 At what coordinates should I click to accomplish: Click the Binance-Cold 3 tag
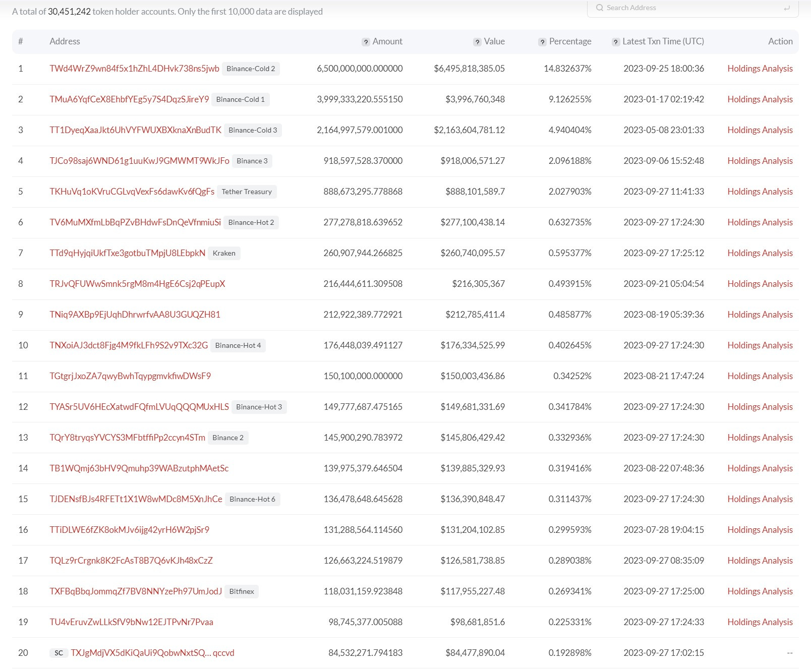(253, 130)
